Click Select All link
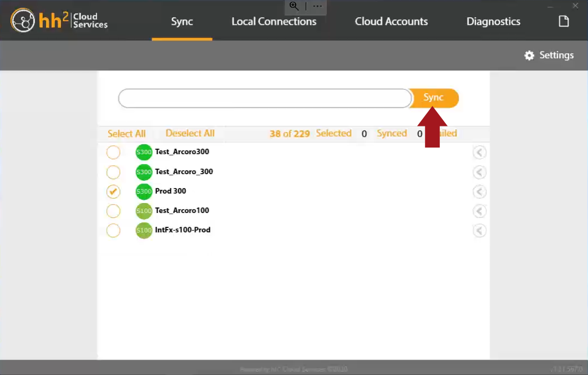The width and height of the screenshot is (588, 375). 126,134
